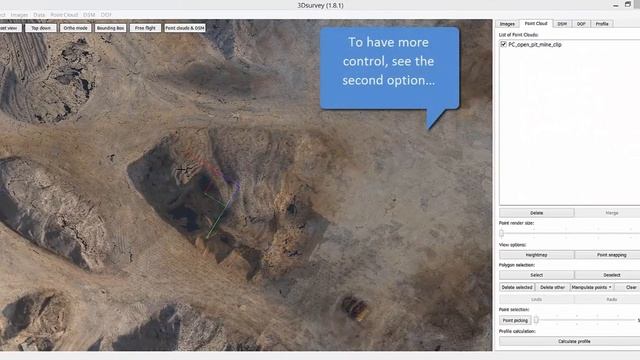Screen dimensions: 640x360
Task: Open the Manipulate points dropdown
Action: (x=591, y=287)
